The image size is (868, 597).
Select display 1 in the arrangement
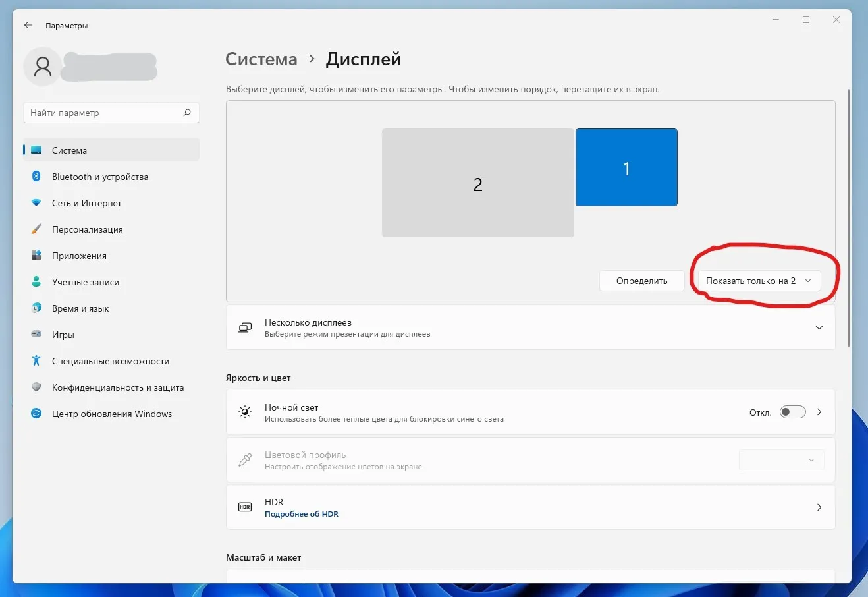pos(626,167)
